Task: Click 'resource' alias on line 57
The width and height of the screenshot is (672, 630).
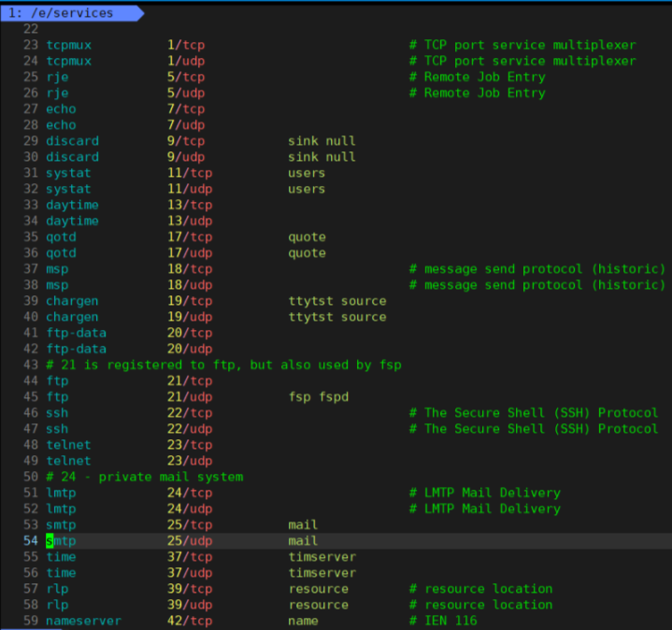Action: tap(318, 589)
